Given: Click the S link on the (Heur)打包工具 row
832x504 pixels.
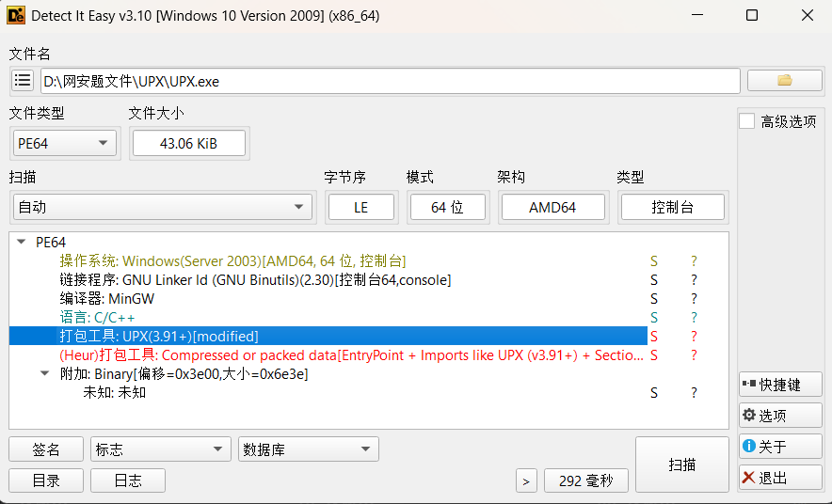Looking at the screenshot, I should (x=654, y=355).
